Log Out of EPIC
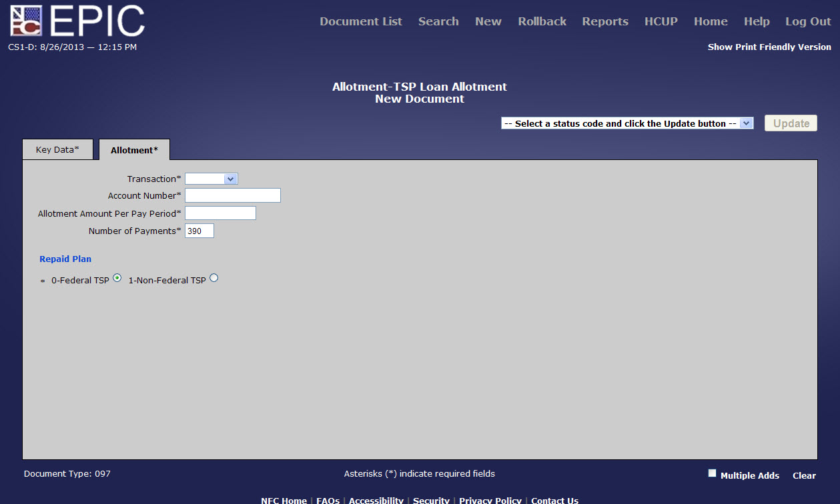Image resolution: width=840 pixels, height=504 pixels. click(807, 21)
